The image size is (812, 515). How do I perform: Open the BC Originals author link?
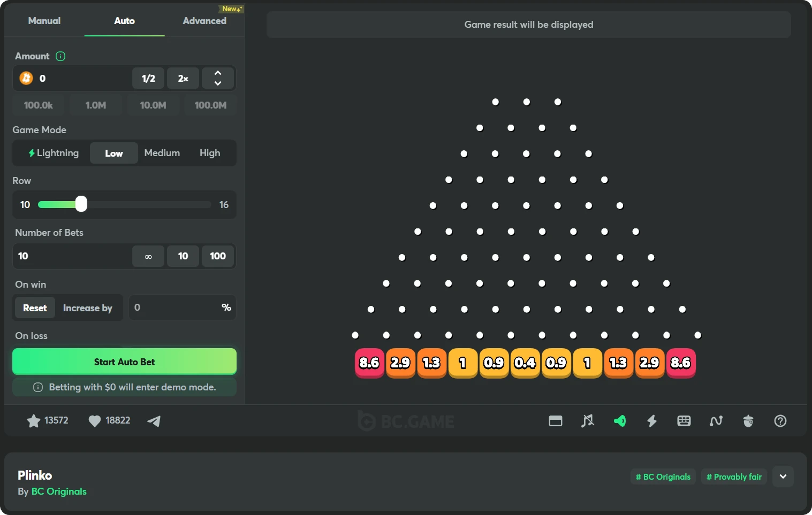click(x=59, y=491)
